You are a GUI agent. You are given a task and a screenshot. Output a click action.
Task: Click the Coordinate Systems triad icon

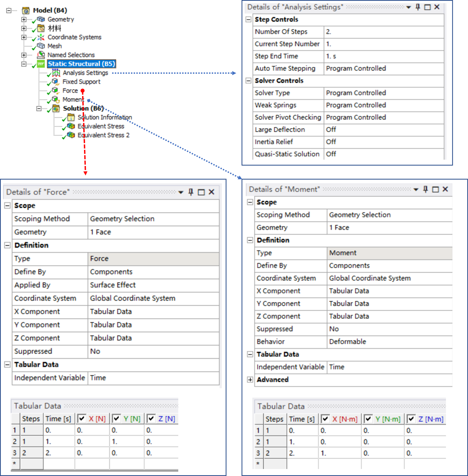click(41, 37)
